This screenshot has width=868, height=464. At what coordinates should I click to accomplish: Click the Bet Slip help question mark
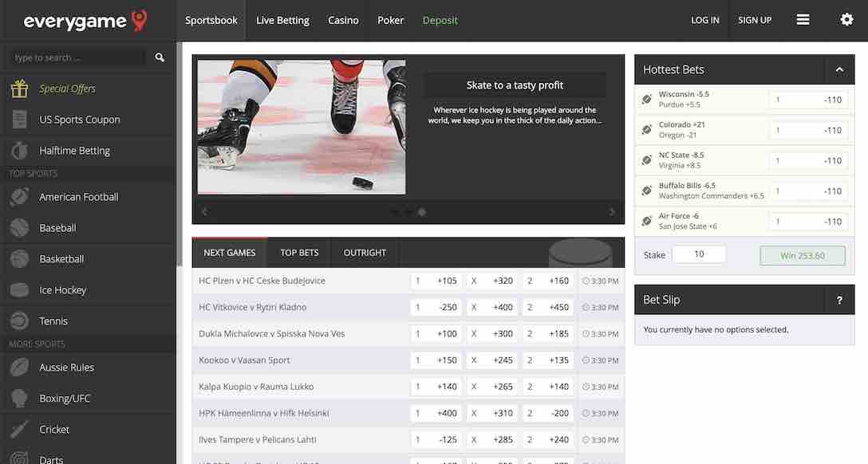839,301
